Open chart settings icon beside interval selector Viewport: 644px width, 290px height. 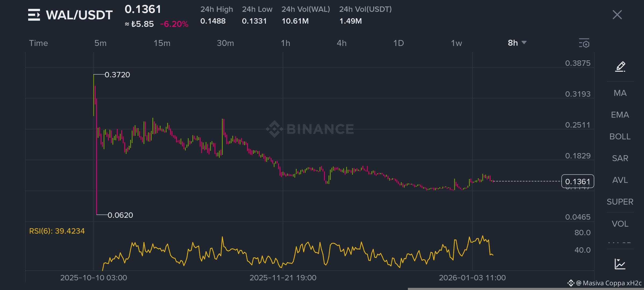coord(584,43)
